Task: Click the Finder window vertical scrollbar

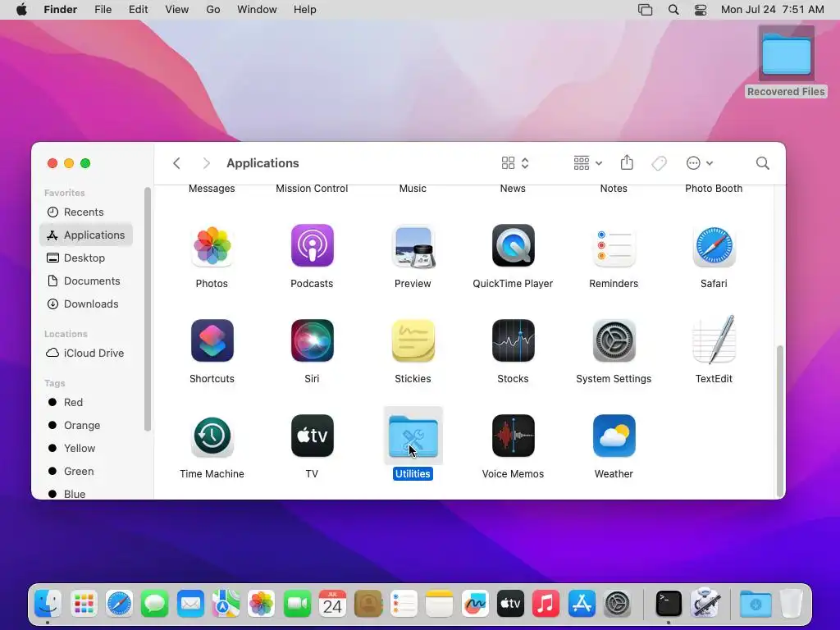Action: 780,421
